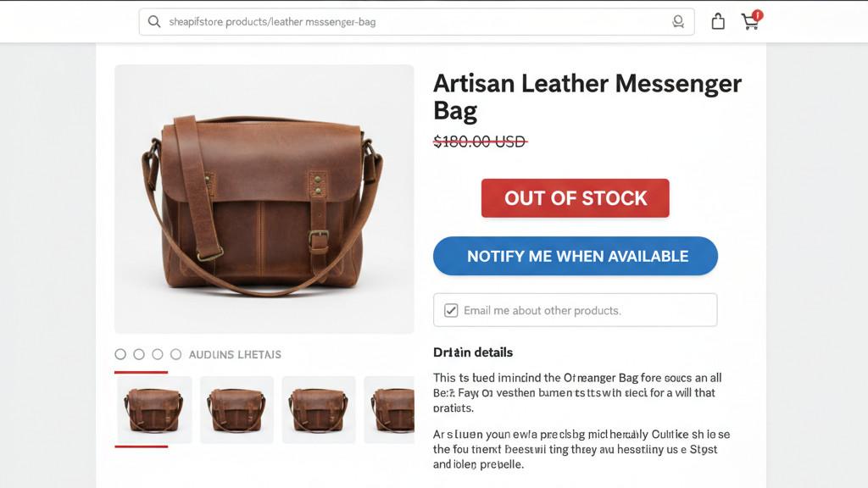Open the shopping bag icon
868x488 pixels.
718,22
